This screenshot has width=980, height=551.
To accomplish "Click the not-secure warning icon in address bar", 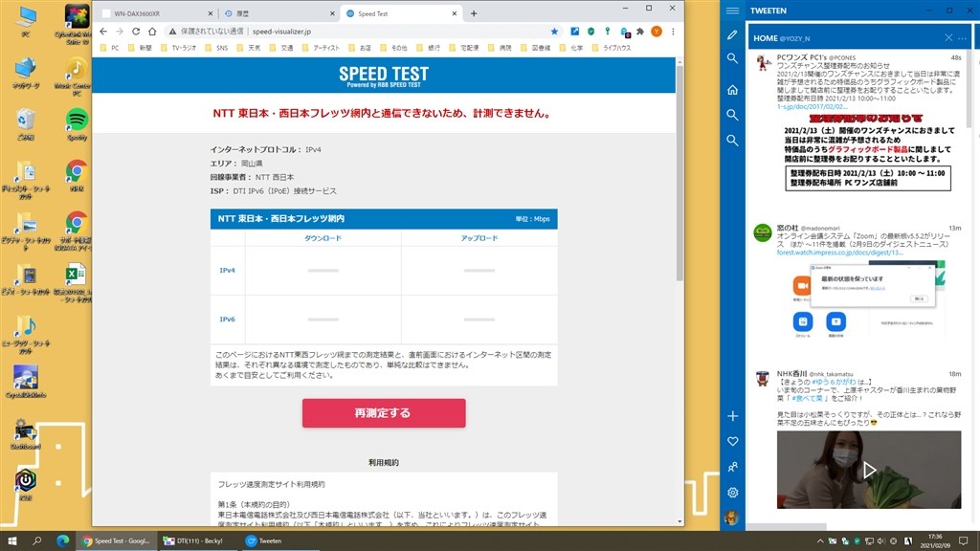I will 172,32.
